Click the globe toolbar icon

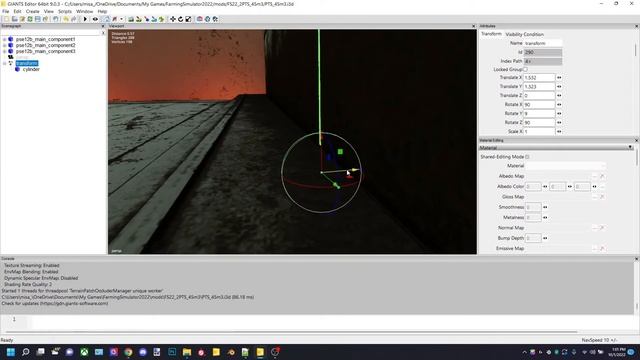pos(207,19)
